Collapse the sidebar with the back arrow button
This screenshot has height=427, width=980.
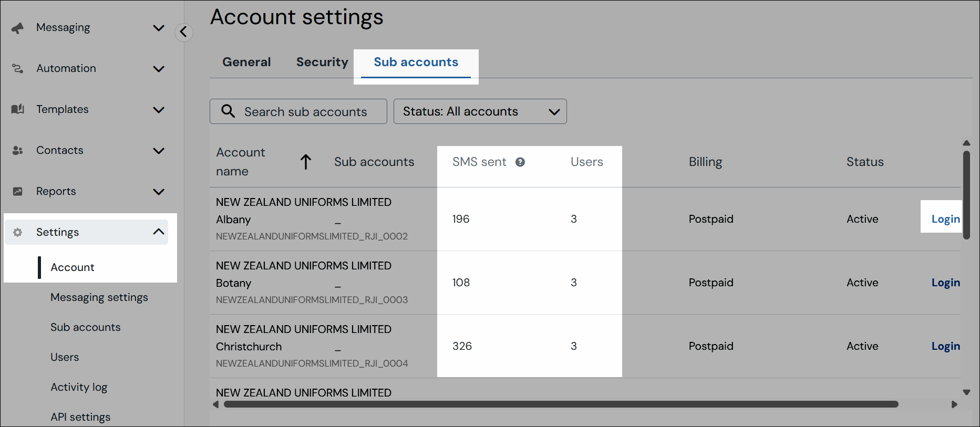pos(183,32)
